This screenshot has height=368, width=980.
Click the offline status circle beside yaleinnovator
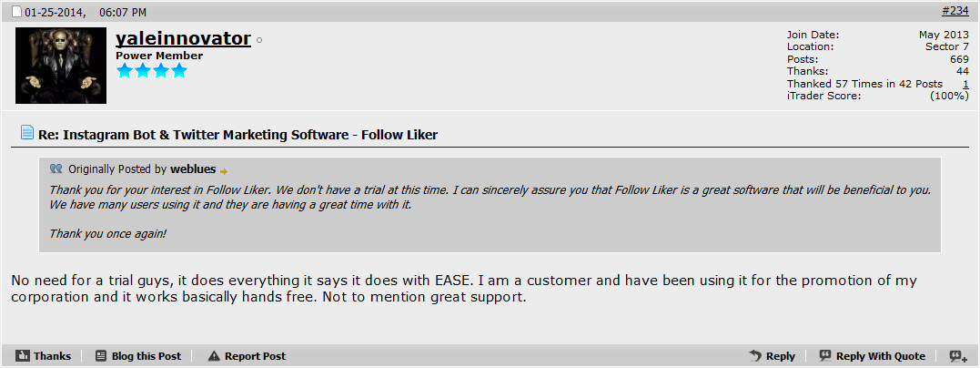(259, 40)
